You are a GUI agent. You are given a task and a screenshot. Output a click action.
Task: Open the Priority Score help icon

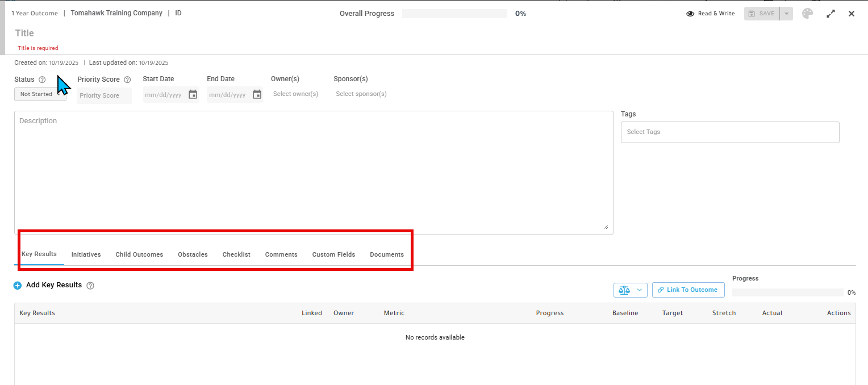[x=127, y=79]
